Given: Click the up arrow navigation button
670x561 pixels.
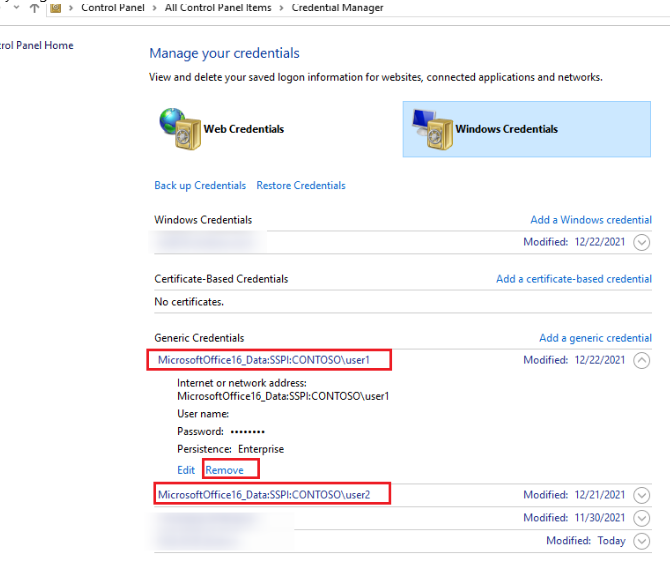Looking at the screenshot, I should (x=34, y=8).
